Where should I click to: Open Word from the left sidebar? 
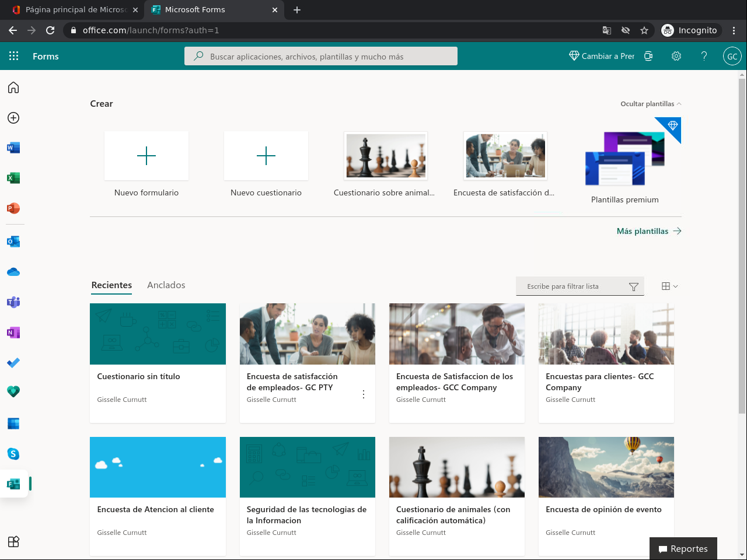click(x=13, y=148)
